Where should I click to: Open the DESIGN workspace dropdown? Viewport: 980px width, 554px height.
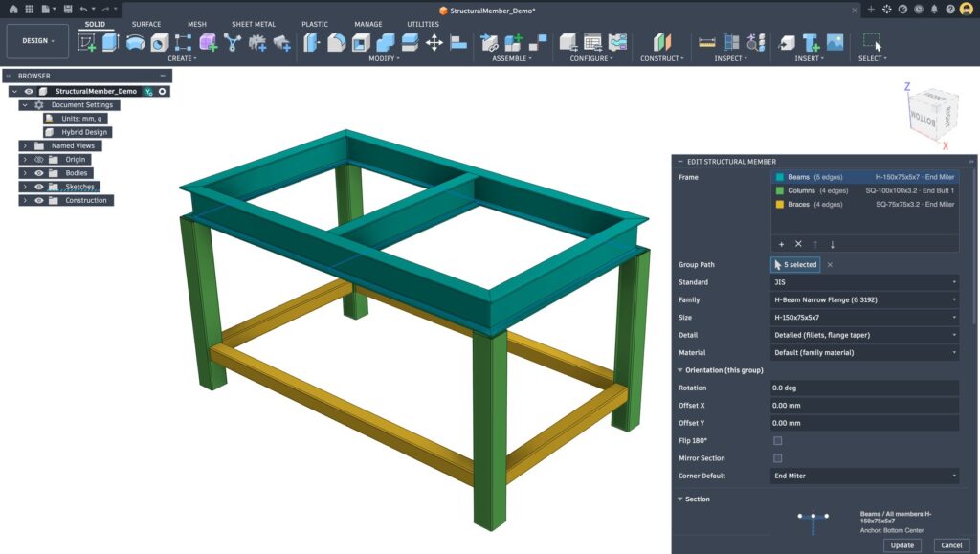[37, 40]
